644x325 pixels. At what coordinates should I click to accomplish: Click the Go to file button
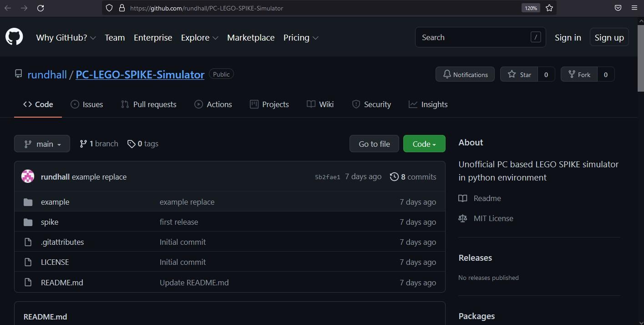pyautogui.click(x=374, y=144)
